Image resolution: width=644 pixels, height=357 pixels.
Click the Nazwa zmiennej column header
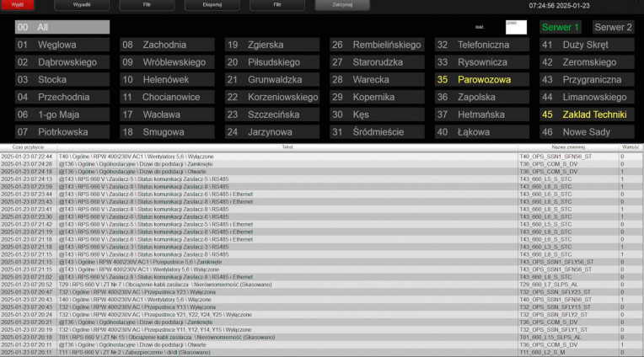coord(567,147)
